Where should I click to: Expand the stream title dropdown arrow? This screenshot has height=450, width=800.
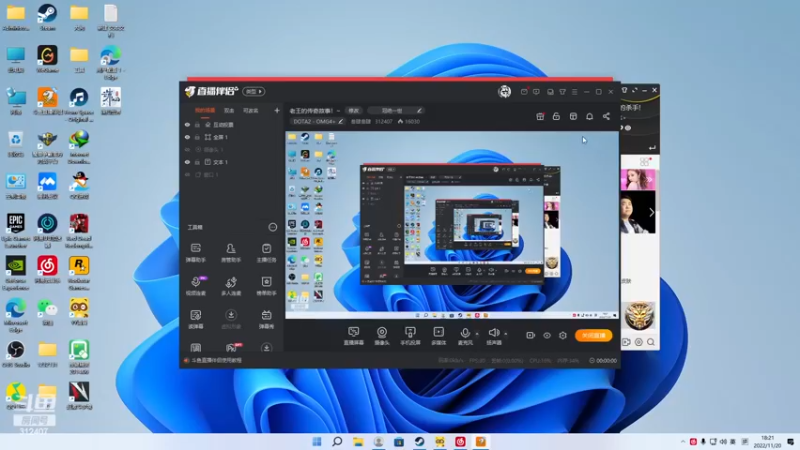click(338, 111)
